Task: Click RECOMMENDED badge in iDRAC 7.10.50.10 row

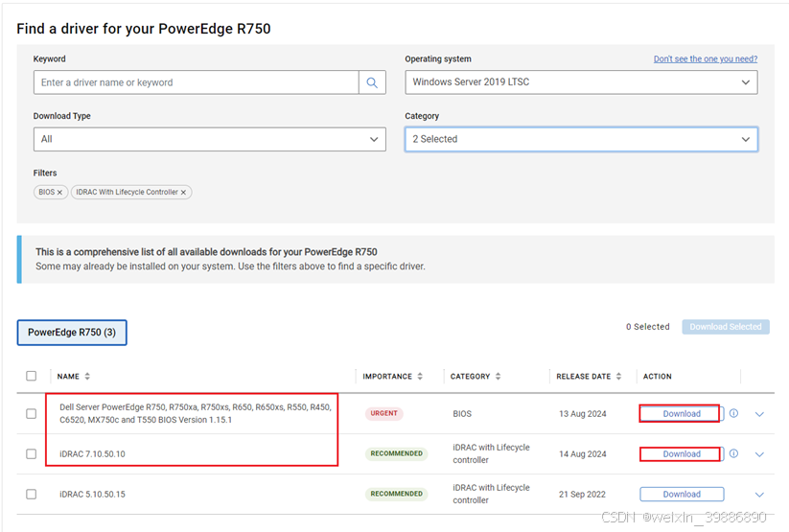Action: pyautogui.click(x=397, y=453)
